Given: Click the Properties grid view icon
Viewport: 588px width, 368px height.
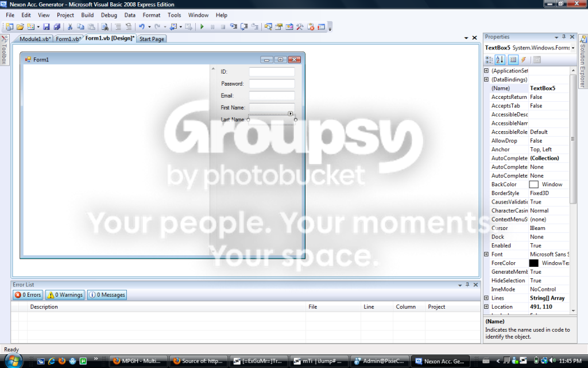Looking at the screenshot, I should click(513, 60).
